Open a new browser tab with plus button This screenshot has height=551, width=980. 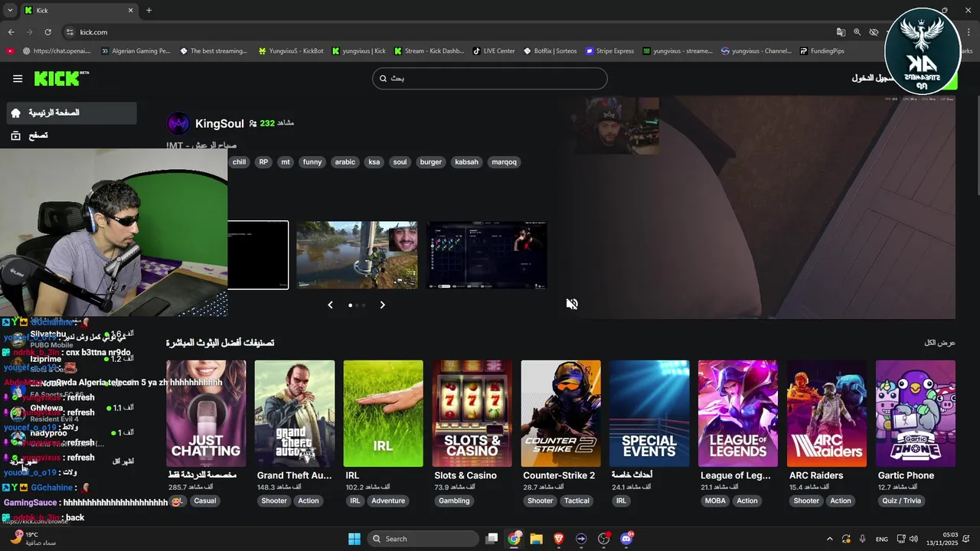(149, 11)
